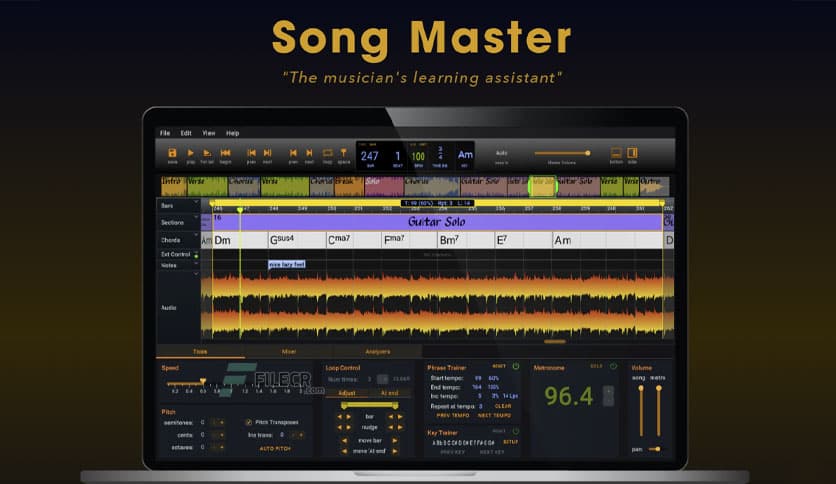This screenshot has width=836, height=484.
Task: Click the space marker icon in toolbar
Action: point(344,153)
